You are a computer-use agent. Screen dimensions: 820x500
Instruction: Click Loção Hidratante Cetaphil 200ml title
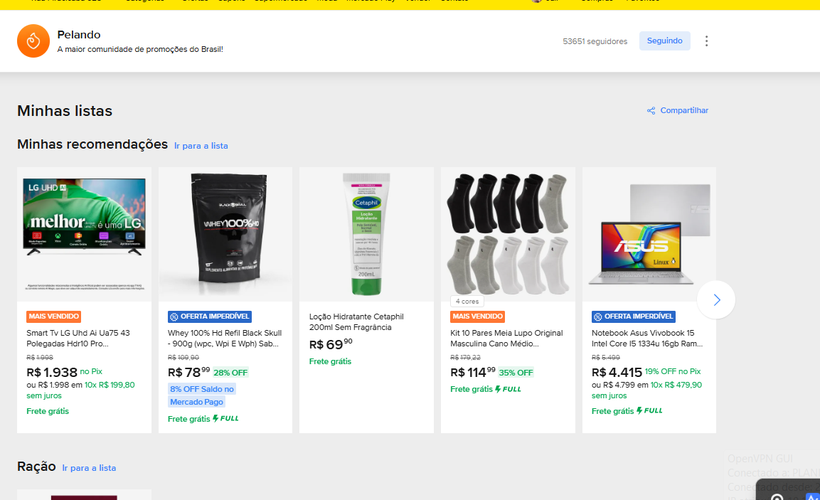pos(357,322)
